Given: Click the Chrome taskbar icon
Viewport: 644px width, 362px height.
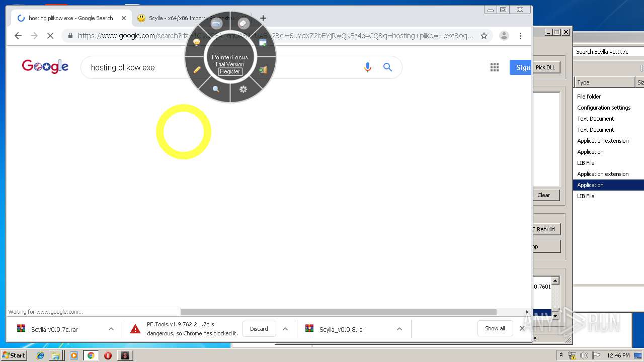Looking at the screenshot, I should (x=91, y=355).
